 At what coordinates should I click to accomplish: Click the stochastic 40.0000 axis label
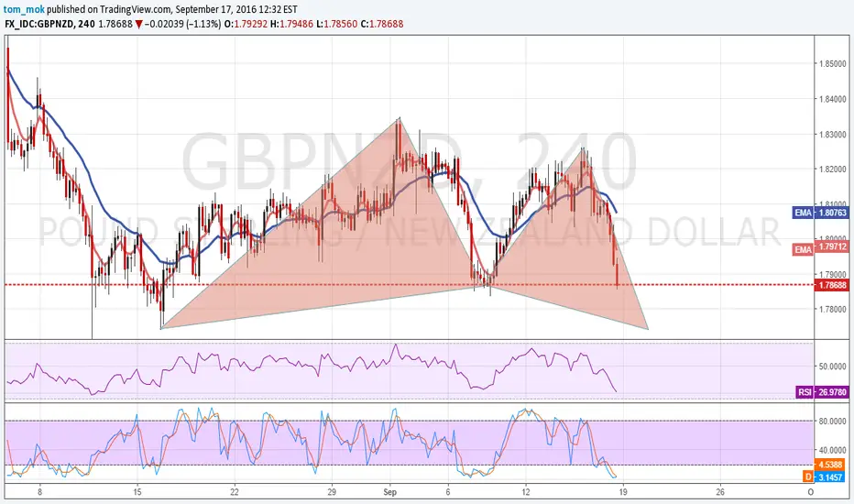pos(833,450)
